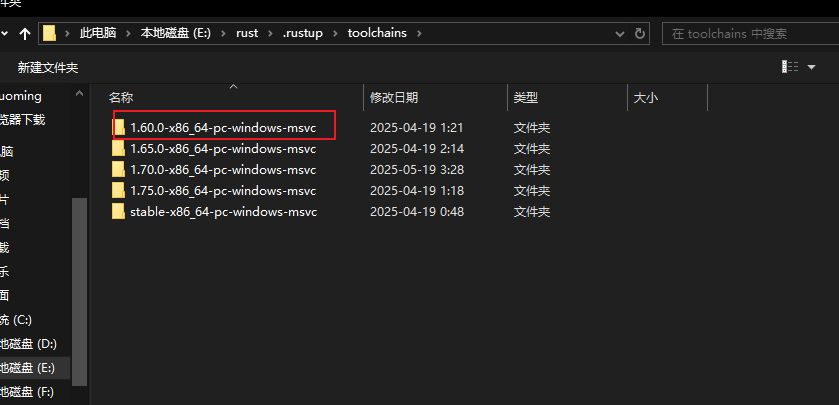The height and width of the screenshot is (405, 839).
Task: Click the date 2025-04-19 1:18
Action: [x=417, y=191]
